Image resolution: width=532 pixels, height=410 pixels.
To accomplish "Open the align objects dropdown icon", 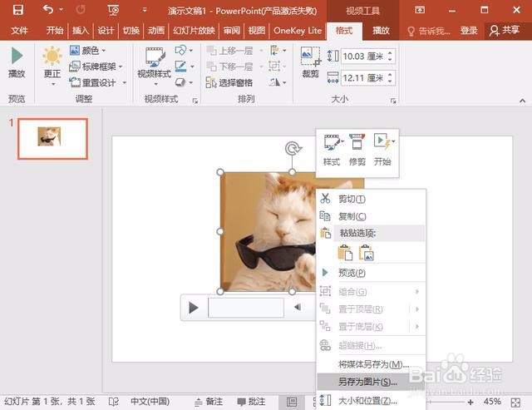I will [278, 51].
